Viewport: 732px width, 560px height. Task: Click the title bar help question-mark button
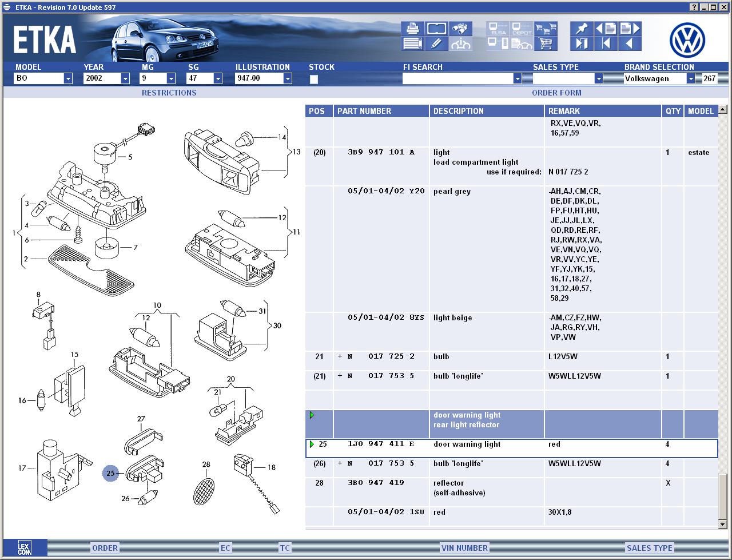coord(694,7)
